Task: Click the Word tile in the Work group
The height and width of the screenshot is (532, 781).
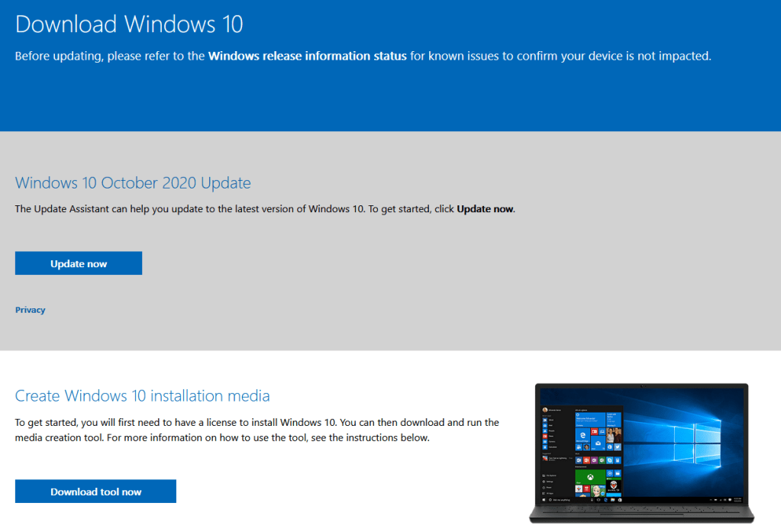Action: (579, 460)
